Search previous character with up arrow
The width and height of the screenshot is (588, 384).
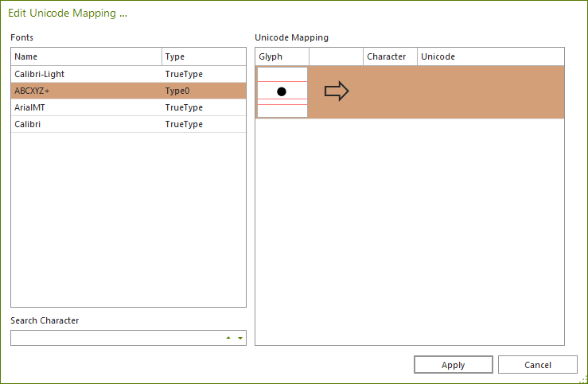[228, 338]
